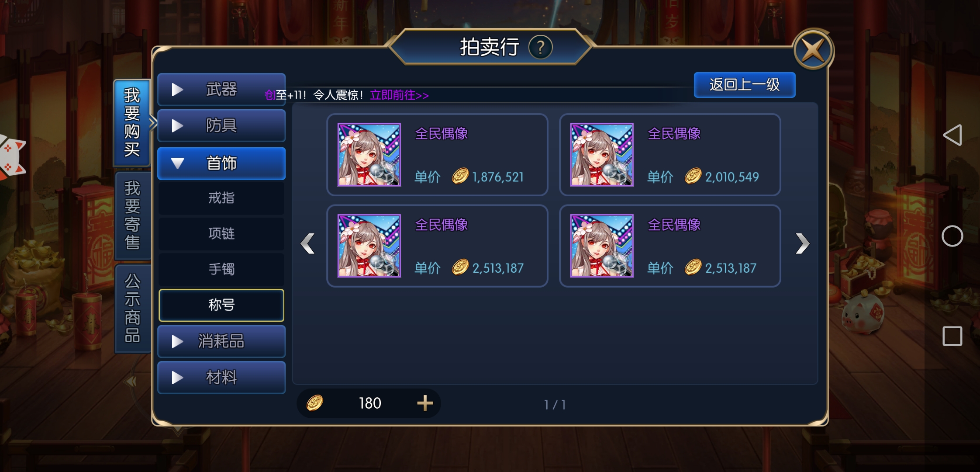Close the auction house with X
This screenshot has width=980, height=472.
pyautogui.click(x=813, y=50)
